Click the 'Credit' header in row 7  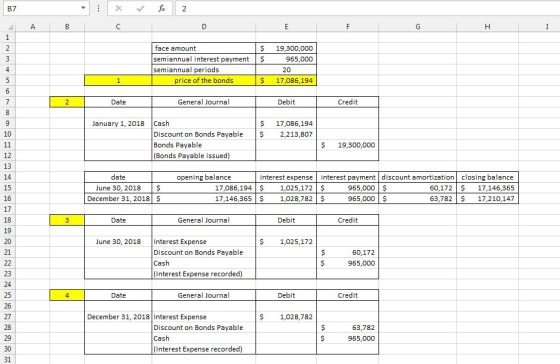348,102
